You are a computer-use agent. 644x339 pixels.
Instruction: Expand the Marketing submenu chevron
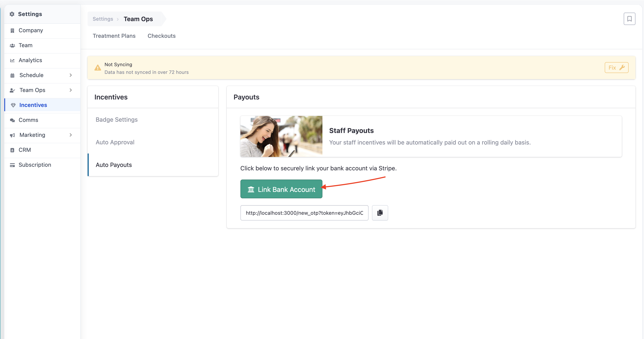(70, 135)
